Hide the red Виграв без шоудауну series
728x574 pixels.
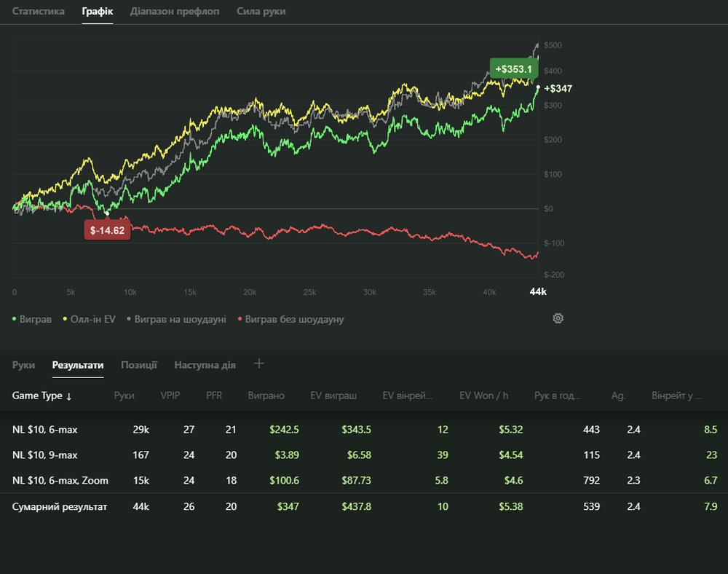pyautogui.click(x=290, y=319)
